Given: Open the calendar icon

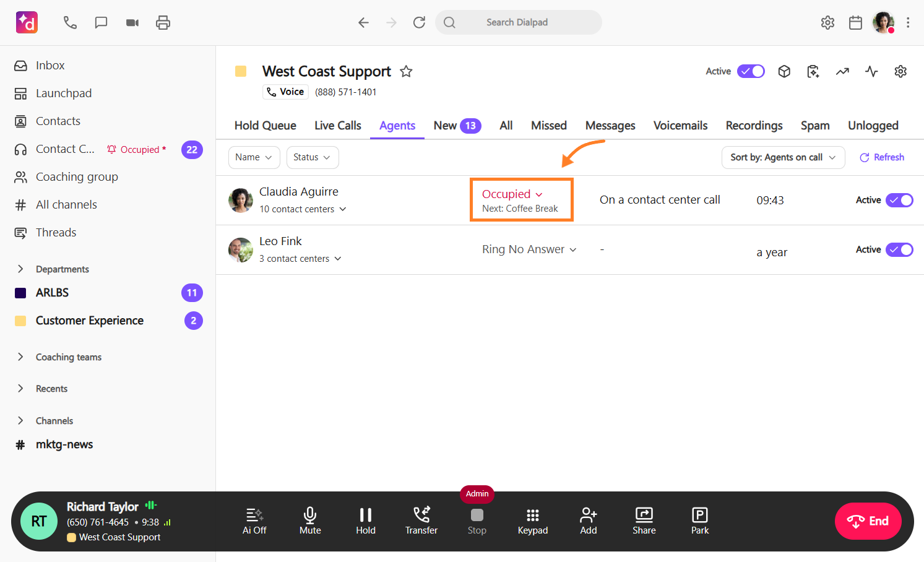Looking at the screenshot, I should pyautogui.click(x=855, y=23).
